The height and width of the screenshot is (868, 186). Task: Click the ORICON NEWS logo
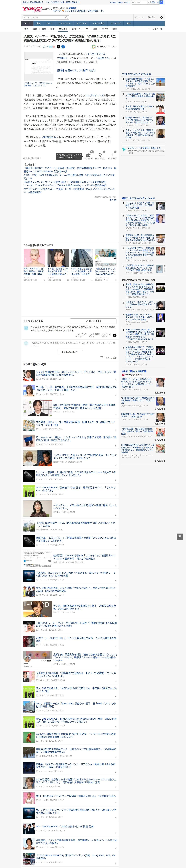coord(104,47)
